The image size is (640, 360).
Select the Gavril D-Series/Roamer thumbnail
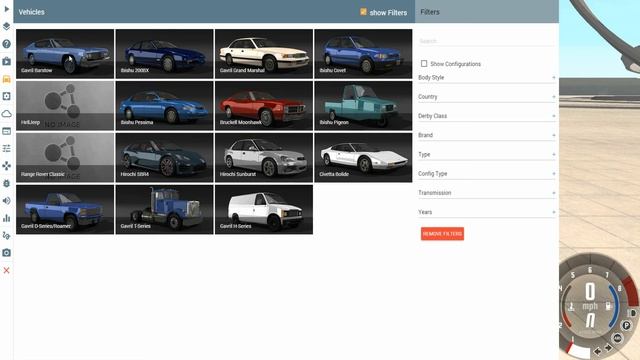point(65,209)
